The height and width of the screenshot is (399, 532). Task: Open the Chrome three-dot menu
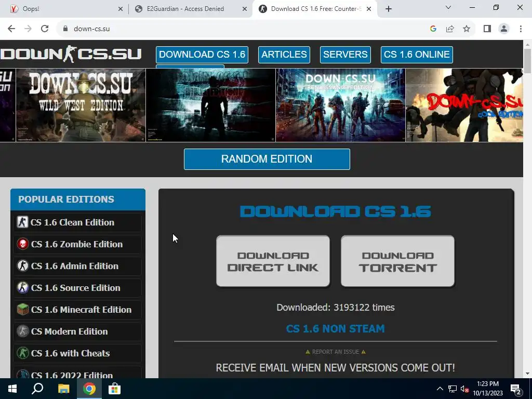coord(521,29)
